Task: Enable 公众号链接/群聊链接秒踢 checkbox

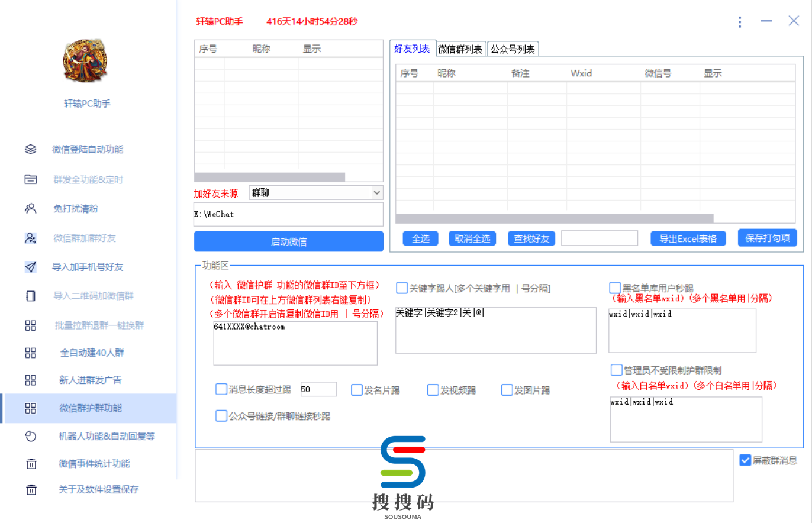Action: (221, 416)
